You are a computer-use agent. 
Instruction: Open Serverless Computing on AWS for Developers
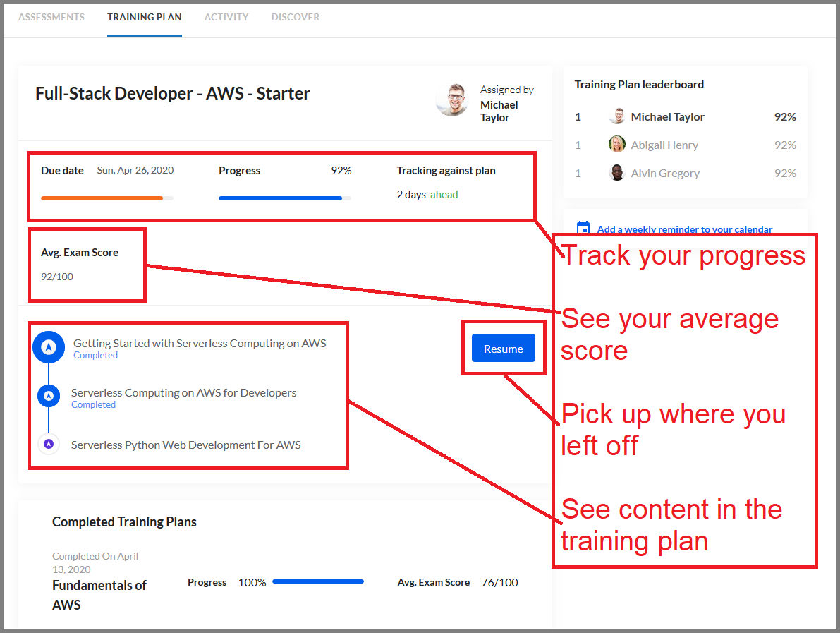[x=184, y=393]
